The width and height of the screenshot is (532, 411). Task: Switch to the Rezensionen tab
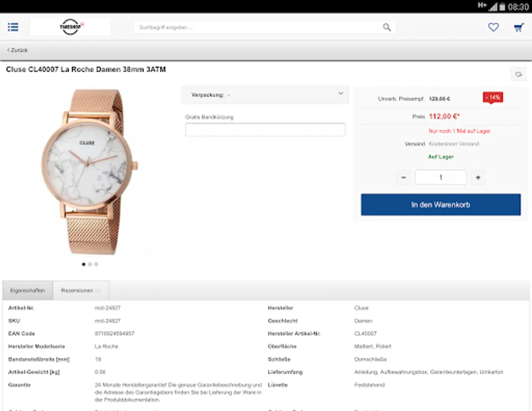[81, 290]
